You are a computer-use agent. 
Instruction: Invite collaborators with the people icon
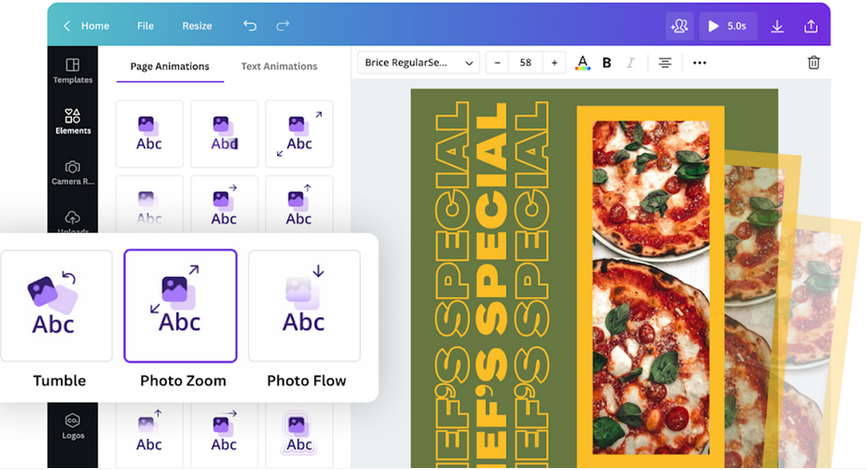pos(679,26)
